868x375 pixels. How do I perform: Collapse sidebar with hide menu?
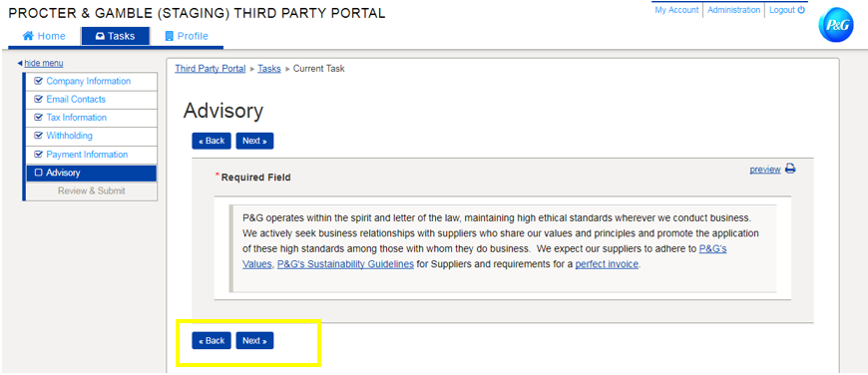tap(41, 63)
